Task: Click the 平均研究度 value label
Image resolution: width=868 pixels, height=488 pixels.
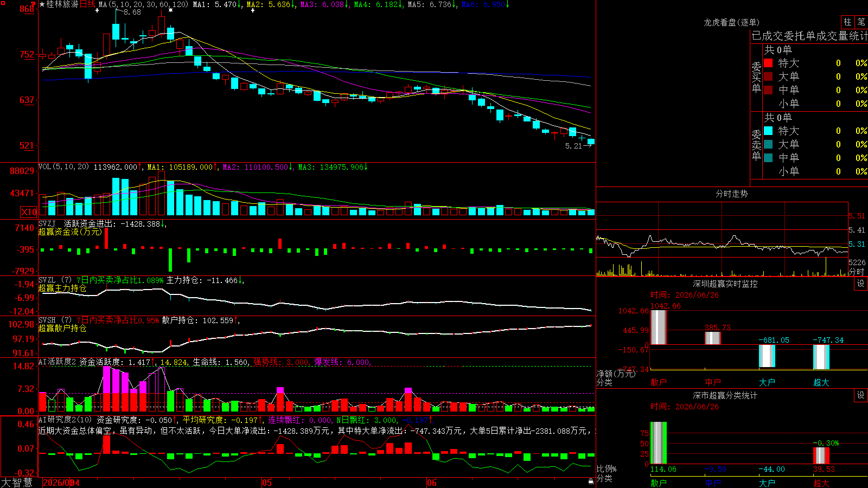Action: [222, 420]
